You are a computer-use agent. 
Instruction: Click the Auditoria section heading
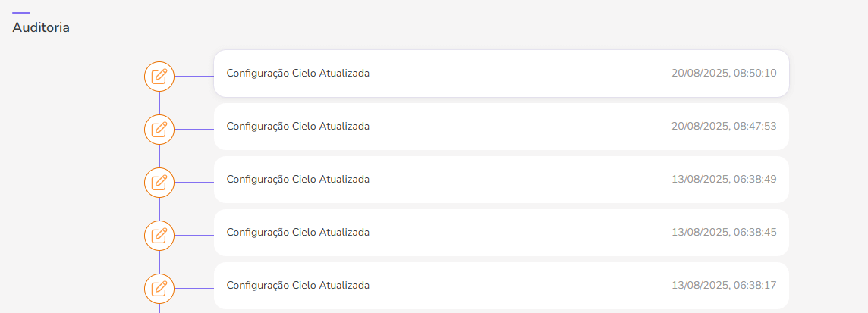click(x=41, y=27)
